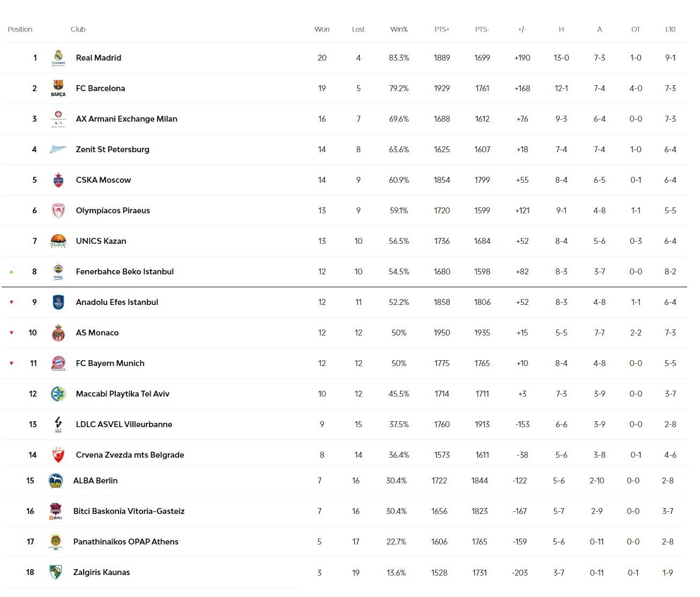Open the UNICS Kazan club link
The height and width of the screenshot is (597, 700).
pyautogui.click(x=101, y=241)
